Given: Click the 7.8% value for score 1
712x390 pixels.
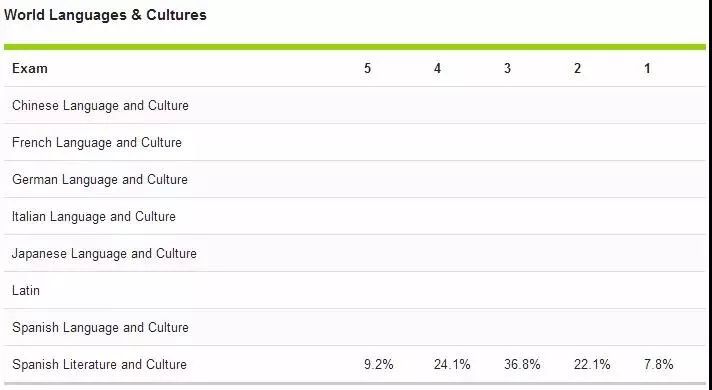Looking at the screenshot, I should 658,365.
